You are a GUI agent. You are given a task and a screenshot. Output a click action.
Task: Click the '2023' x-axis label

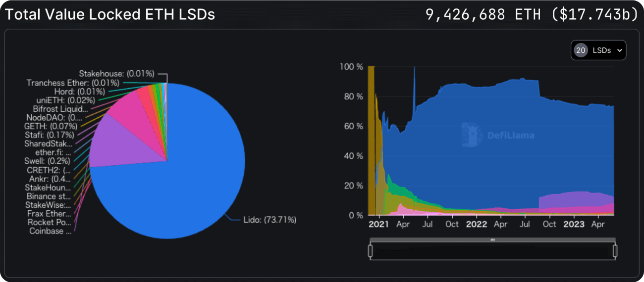[x=574, y=224]
